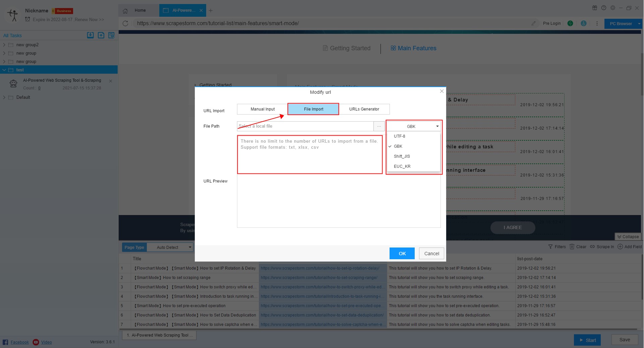
Task: Switch to the Home tab
Action: [x=139, y=10]
